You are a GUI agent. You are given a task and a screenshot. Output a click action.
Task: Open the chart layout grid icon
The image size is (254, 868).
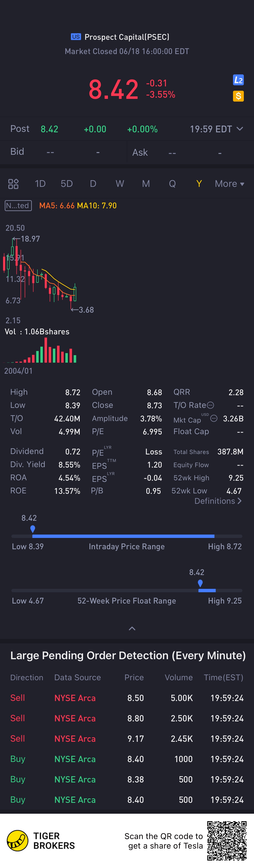14,184
